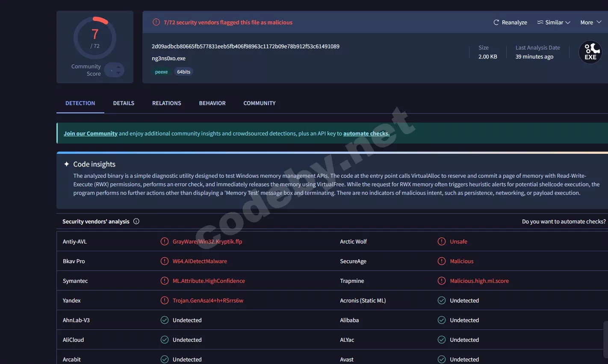Click 'Do you want to automate checks?'
The width and height of the screenshot is (608, 364).
(x=564, y=221)
